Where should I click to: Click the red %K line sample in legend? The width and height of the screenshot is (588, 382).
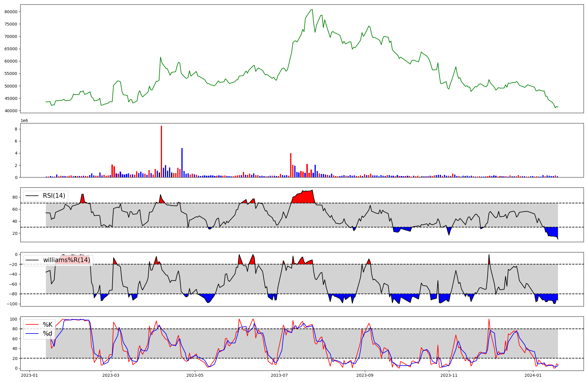point(32,325)
